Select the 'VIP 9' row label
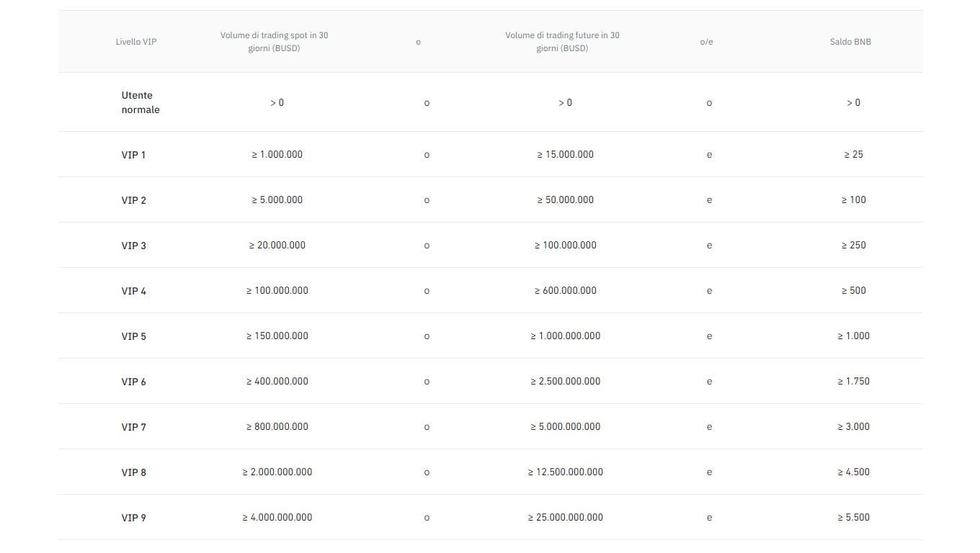Viewport: 980px width, 553px height. tap(133, 518)
